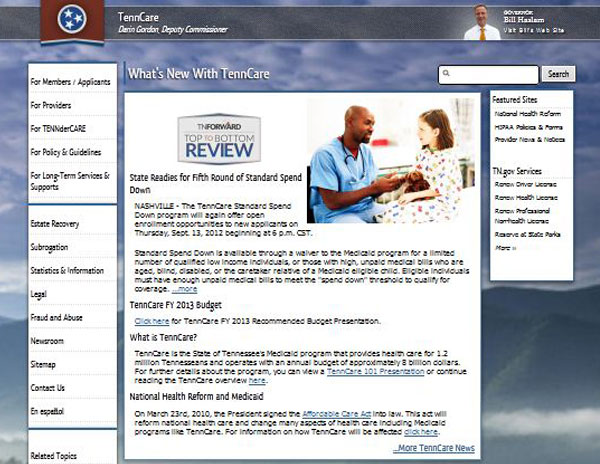
Task: Open For Long-Term Services & Supports
Action: click(x=70, y=181)
